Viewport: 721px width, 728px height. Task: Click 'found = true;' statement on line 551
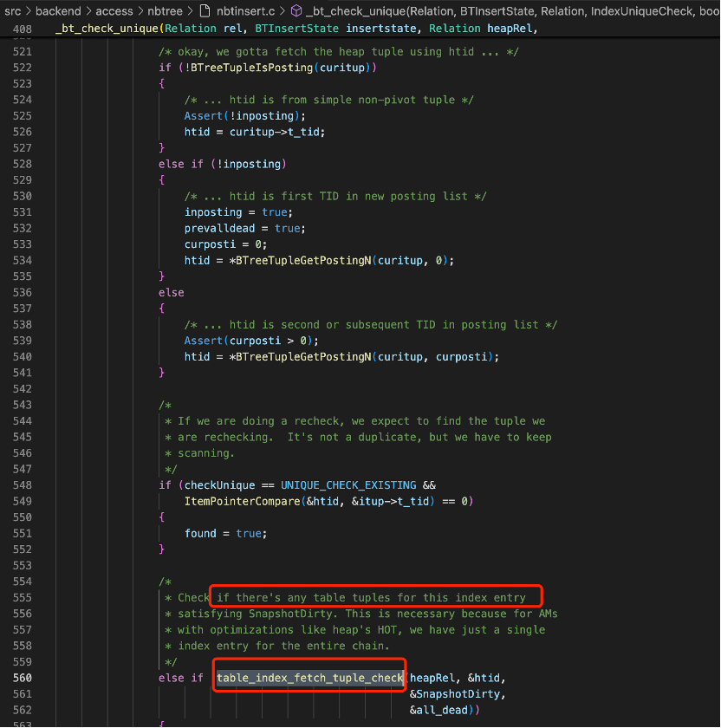click(x=225, y=534)
